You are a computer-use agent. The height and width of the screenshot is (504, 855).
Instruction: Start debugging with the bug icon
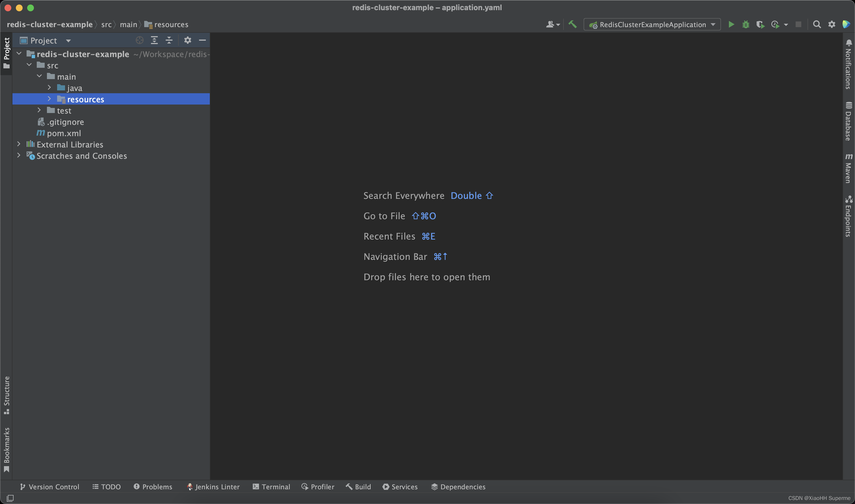[x=746, y=24]
